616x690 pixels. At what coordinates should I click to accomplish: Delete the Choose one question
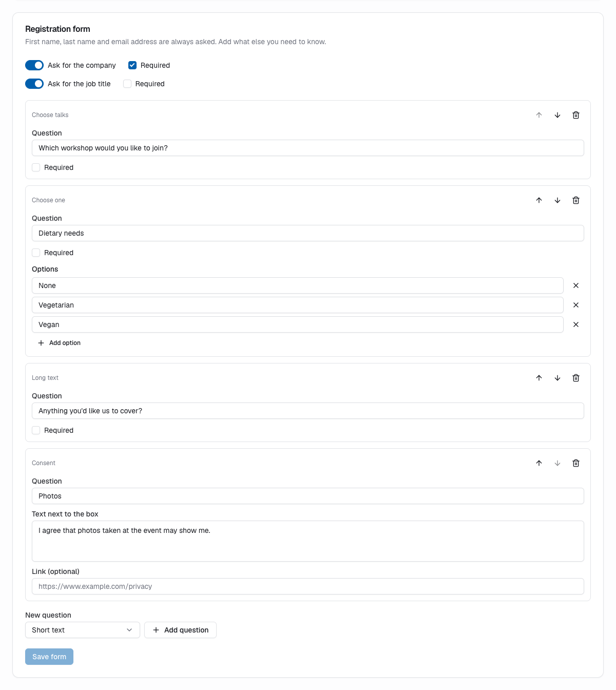point(576,200)
